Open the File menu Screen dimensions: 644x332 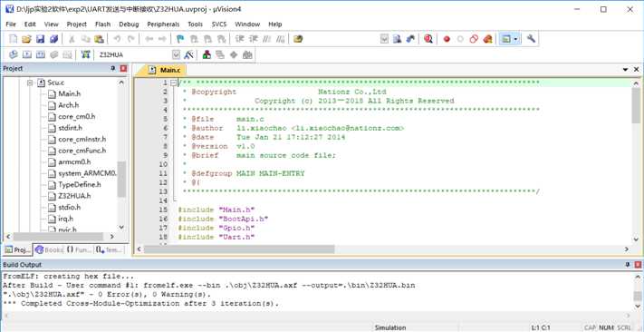point(11,24)
